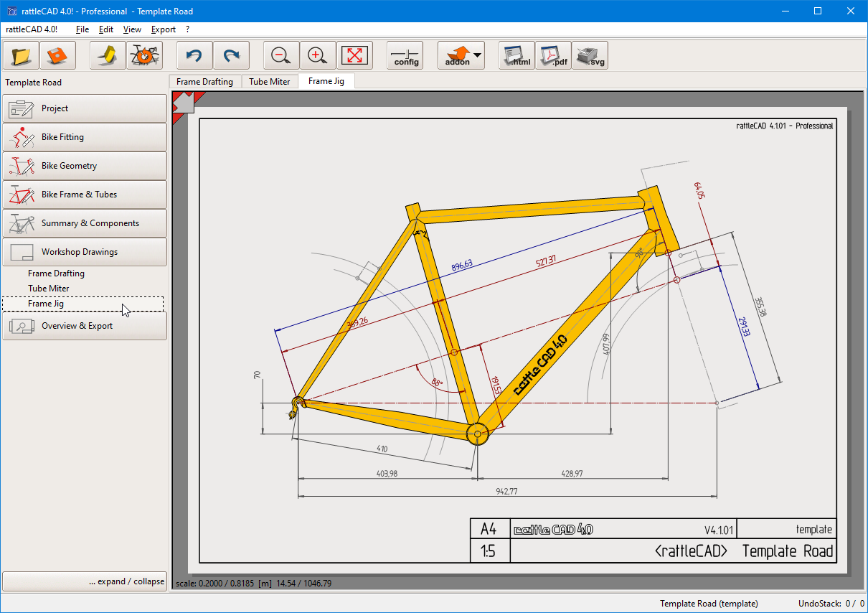Click the rattleCAD 4.0 down tube decal
Screen dimensions: 868x613
click(542, 365)
